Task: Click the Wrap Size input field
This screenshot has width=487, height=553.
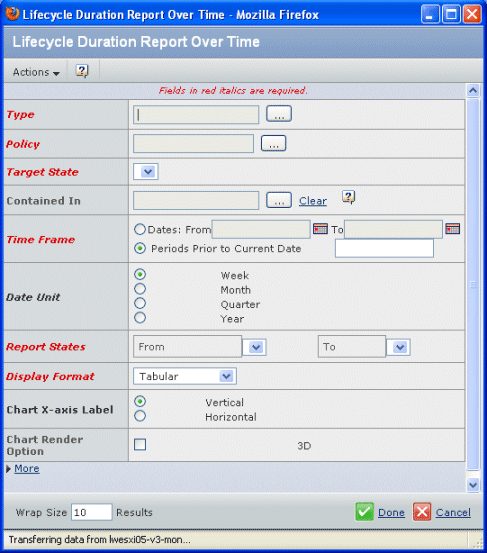Action: (92, 512)
